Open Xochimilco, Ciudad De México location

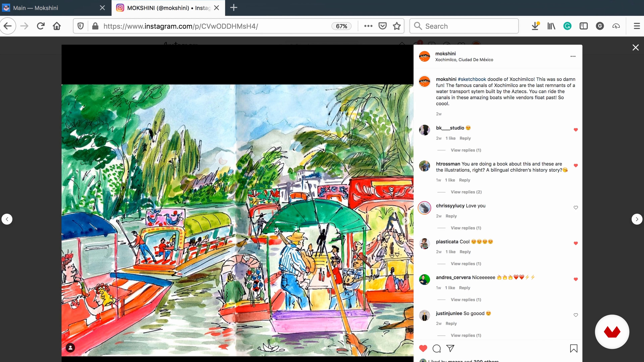[x=464, y=60]
